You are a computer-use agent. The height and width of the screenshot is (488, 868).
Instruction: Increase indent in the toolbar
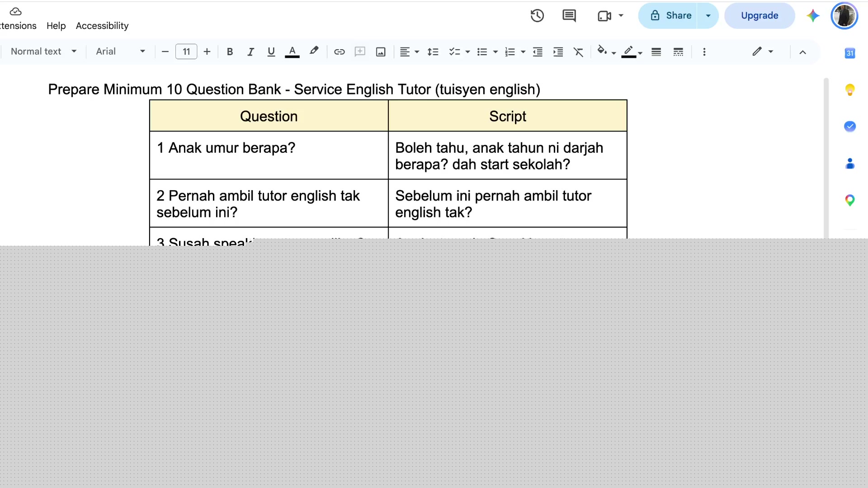[x=558, y=52]
